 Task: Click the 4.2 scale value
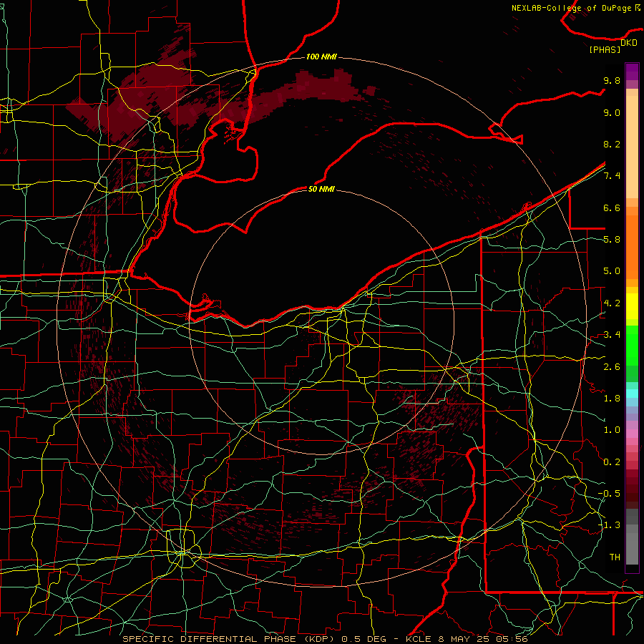click(x=612, y=303)
